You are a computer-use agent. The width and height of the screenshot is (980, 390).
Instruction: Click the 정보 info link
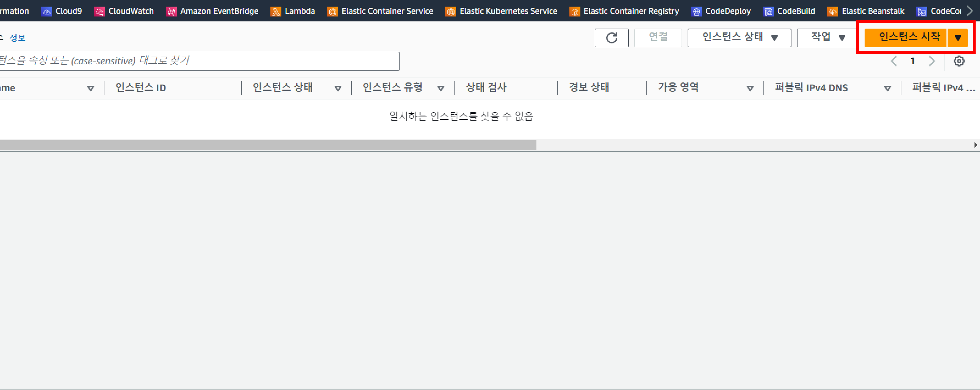point(17,38)
